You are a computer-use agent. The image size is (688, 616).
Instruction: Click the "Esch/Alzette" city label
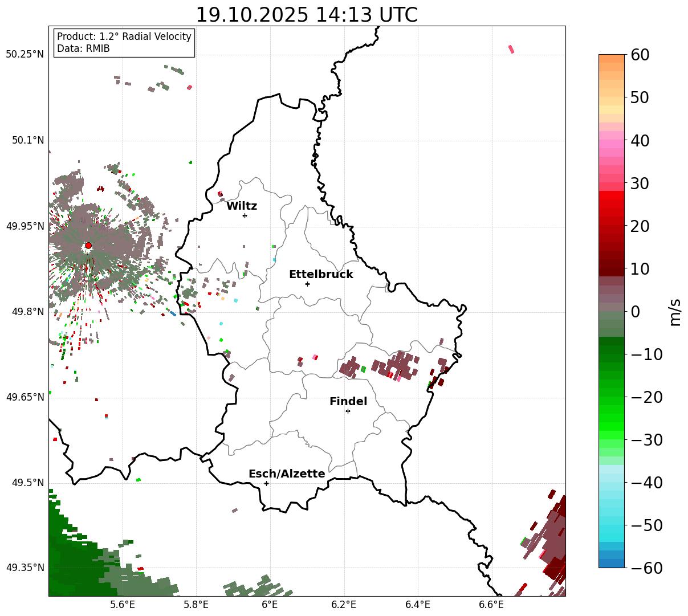pos(287,474)
